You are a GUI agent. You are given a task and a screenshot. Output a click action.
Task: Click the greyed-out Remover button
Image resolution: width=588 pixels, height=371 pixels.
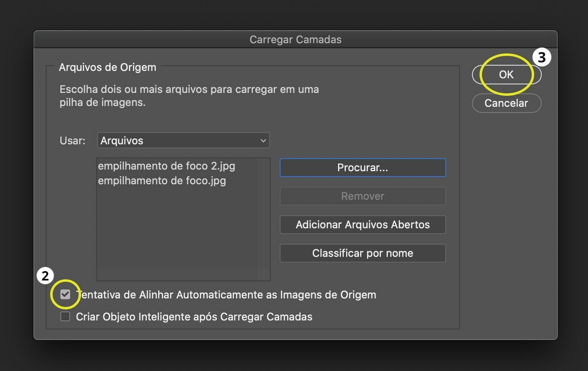click(x=363, y=196)
